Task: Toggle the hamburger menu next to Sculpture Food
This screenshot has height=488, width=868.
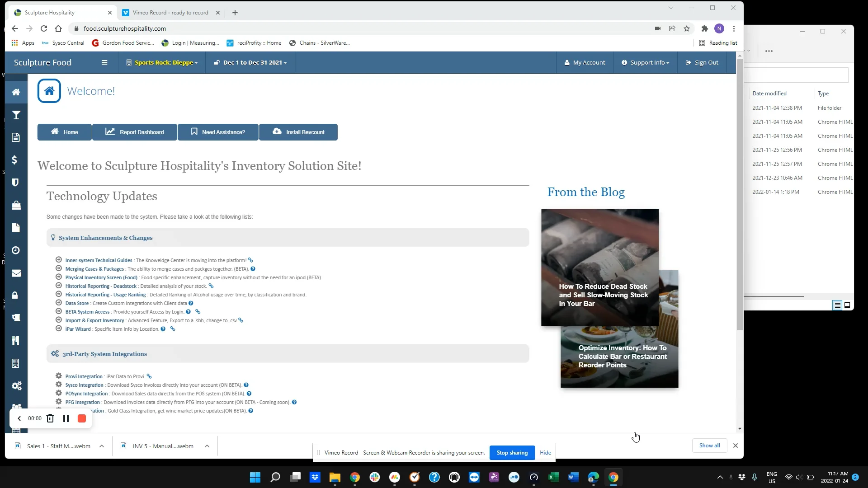Action: click(104, 63)
